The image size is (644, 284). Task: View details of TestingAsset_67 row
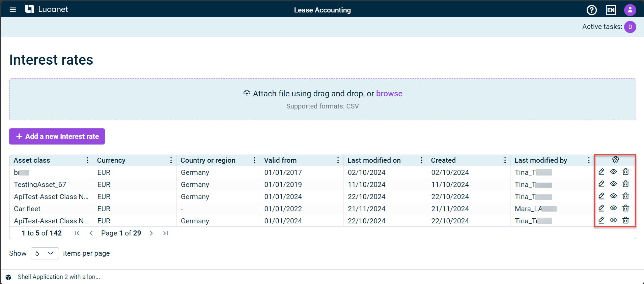coord(613,184)
